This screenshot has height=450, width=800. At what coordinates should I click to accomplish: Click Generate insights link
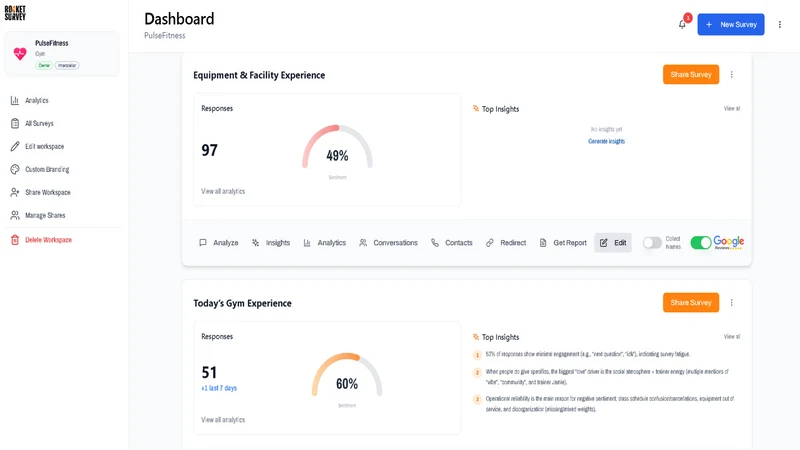[606, 141]
